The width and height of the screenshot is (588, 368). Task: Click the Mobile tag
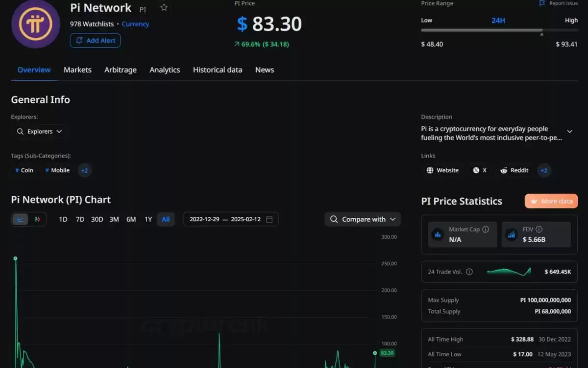pyautogui.click(x=57, y=170)
